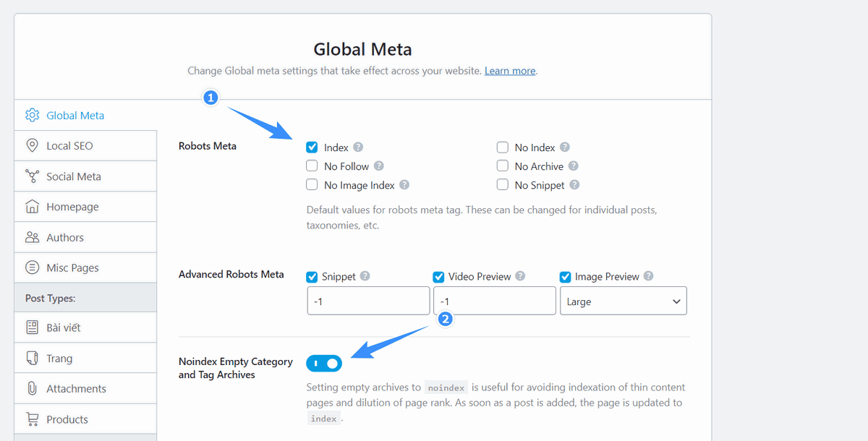Image resolution: width=868 pixels, height=441 pixels.
Task: Toggle off Noindex Empty Category and Tag Archives
Action: [324, 363]
